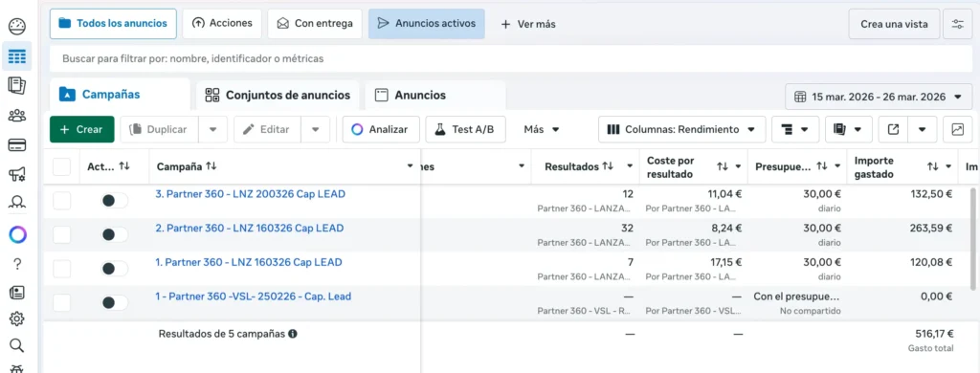Open the breakdown dropdown button
Viewport: 980px width, 373px height.
795,129
